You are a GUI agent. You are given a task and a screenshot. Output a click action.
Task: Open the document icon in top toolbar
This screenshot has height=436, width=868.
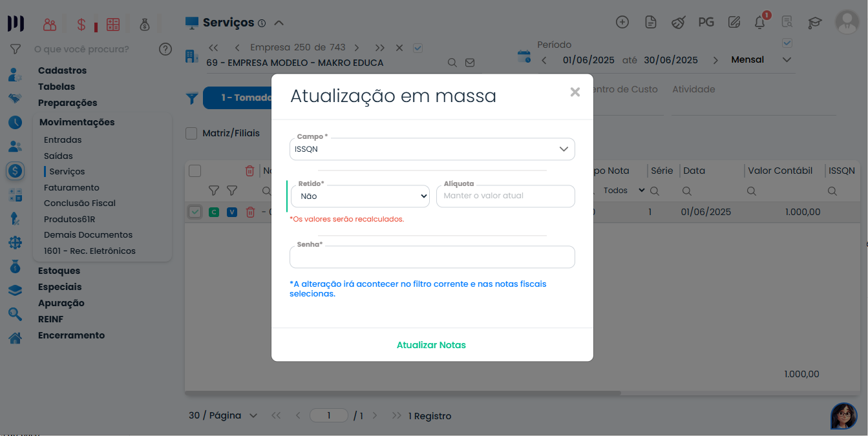(651, 22)
